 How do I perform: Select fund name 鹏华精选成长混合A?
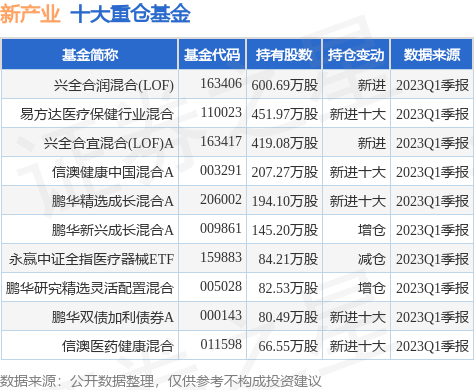[113, 201]
